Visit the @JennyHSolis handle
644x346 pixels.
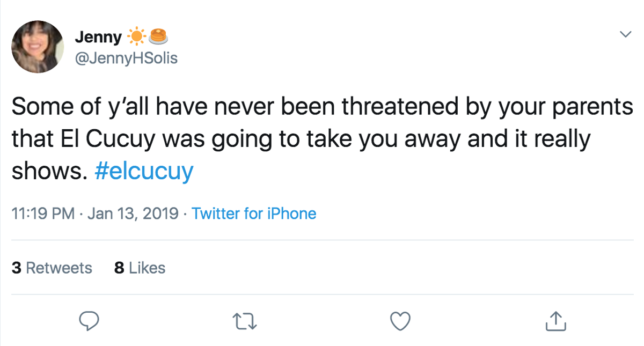[126, 58]
